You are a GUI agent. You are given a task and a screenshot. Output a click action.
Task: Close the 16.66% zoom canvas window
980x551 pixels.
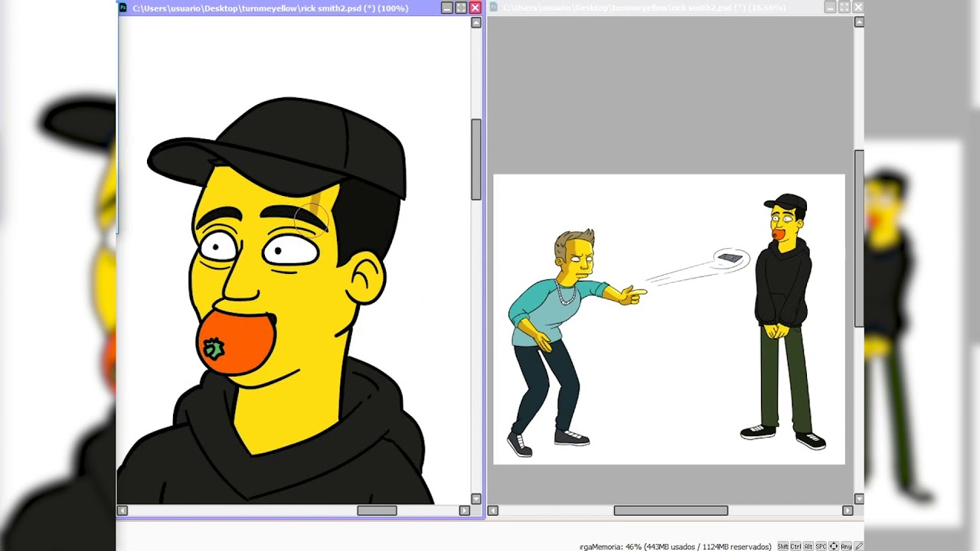(858, 8)
